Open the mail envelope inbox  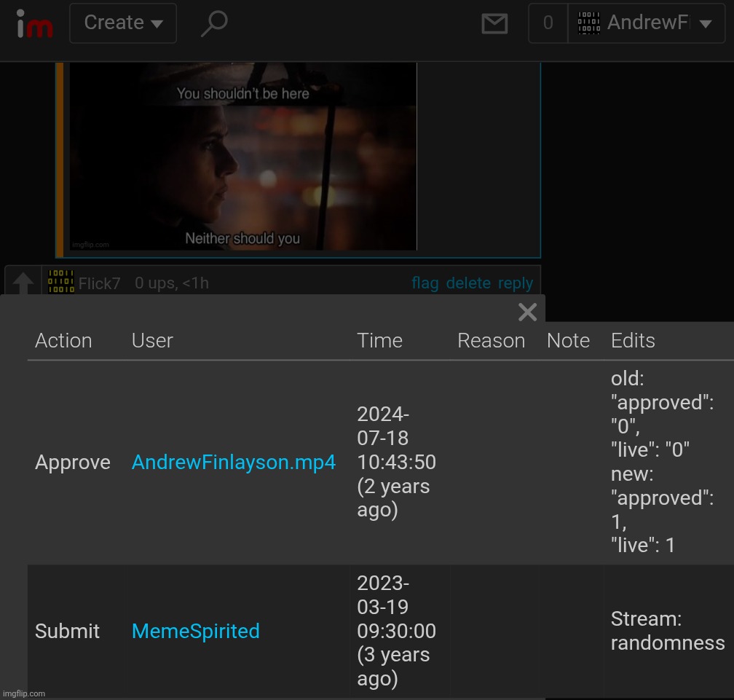pyautogui.click(x=494, y=23)
